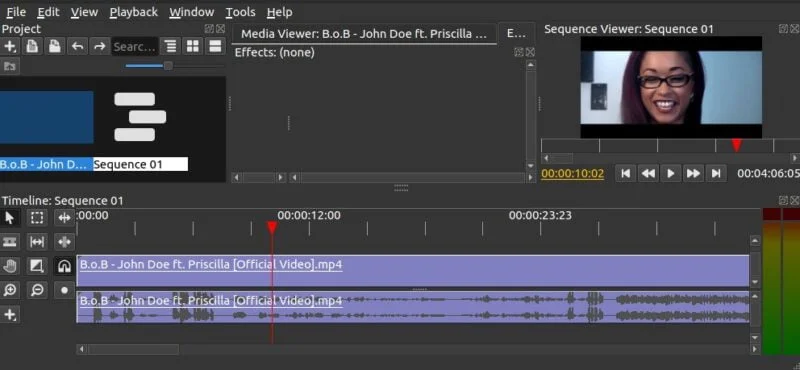Open the timeline add-item plus menu
800x370 pixels.
tap(10, 314)
